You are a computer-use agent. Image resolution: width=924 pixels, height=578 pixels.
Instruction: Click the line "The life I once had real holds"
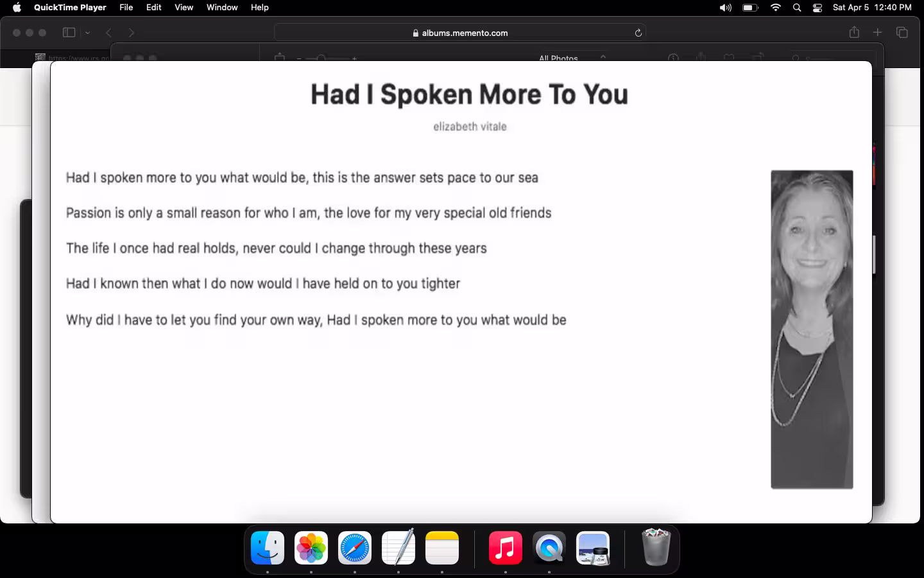click(x=277, y=249)
